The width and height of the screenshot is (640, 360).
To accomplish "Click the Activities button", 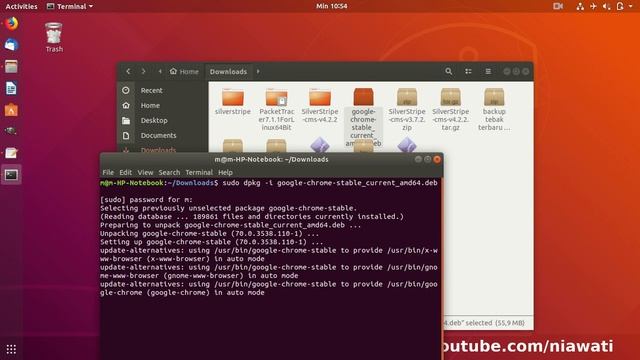I will [x=21, y=6].
